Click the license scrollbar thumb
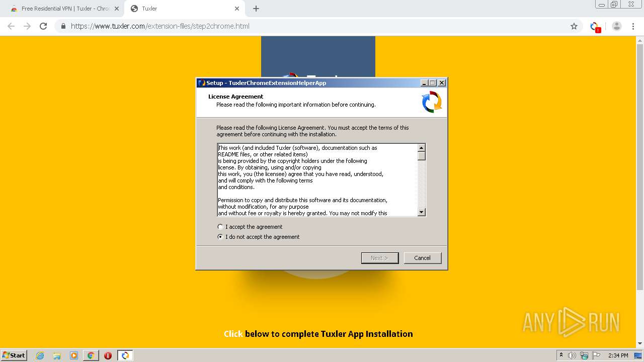The height and width of the screenshot is (362, 644). point(422,156)
